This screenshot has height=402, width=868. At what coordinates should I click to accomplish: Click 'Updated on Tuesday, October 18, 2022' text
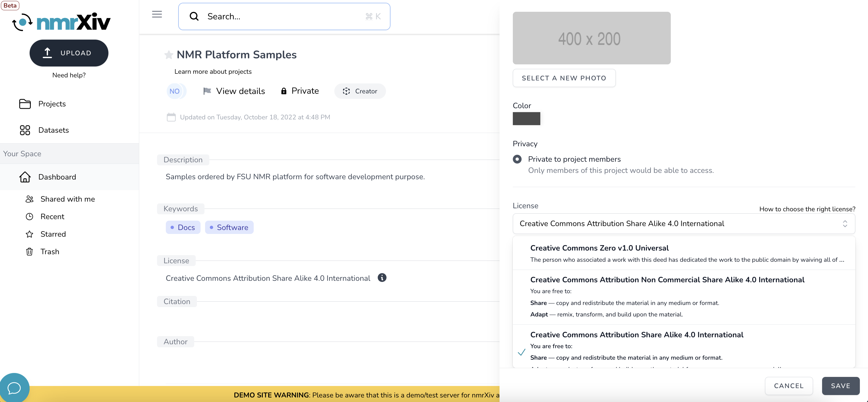coord(255,117)
